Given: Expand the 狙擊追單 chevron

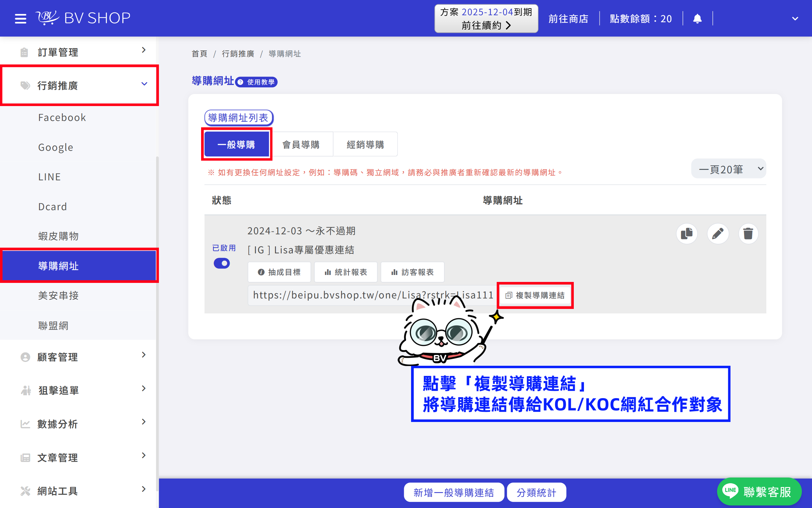Looking at the screenshot, I should click(144, 388).
